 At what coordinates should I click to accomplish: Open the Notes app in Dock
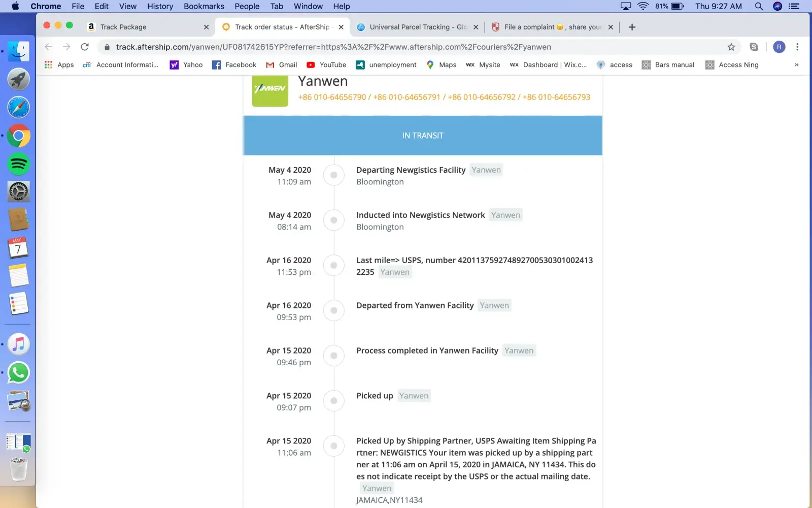18,276
